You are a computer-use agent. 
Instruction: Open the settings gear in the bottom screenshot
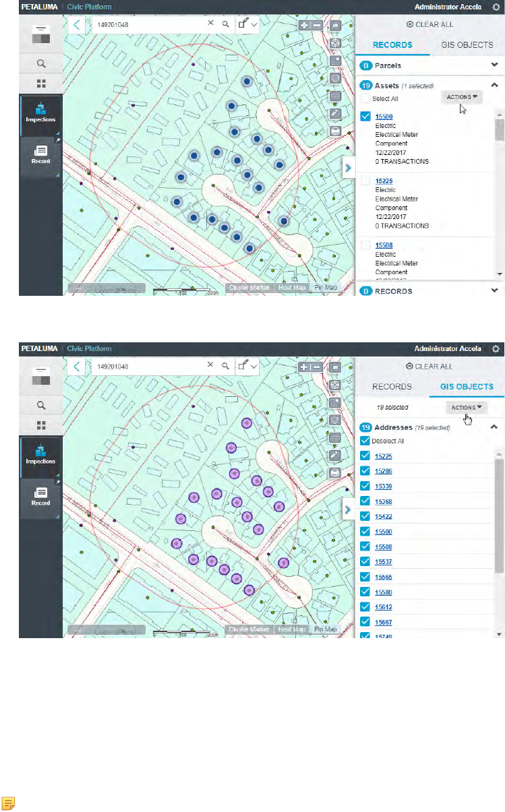click(x=496, y=349)
